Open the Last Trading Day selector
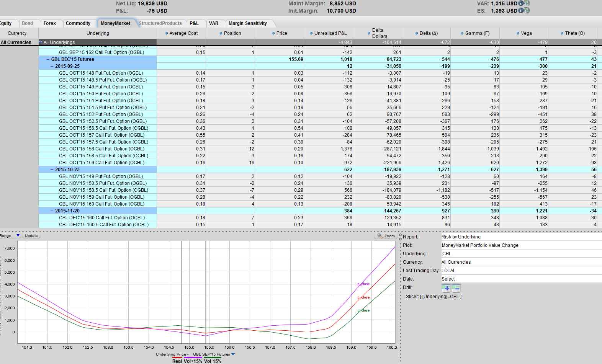 [521, 271]
